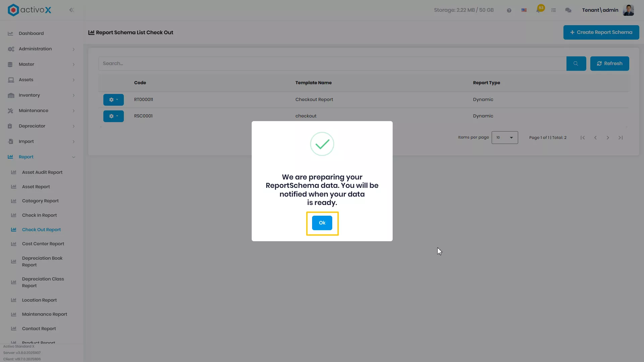Viewport: 644px width, 362px height.
Task: Open Dashboard in sidebar
Action: click(x=31, y=33)
